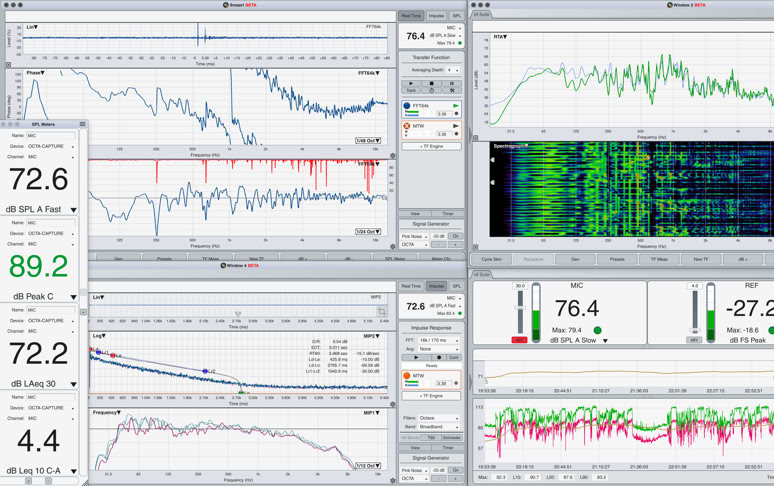Click the blue FFT64k measurement color icon
The height and width of the screenshot is (486, 774).
(407, 105)
